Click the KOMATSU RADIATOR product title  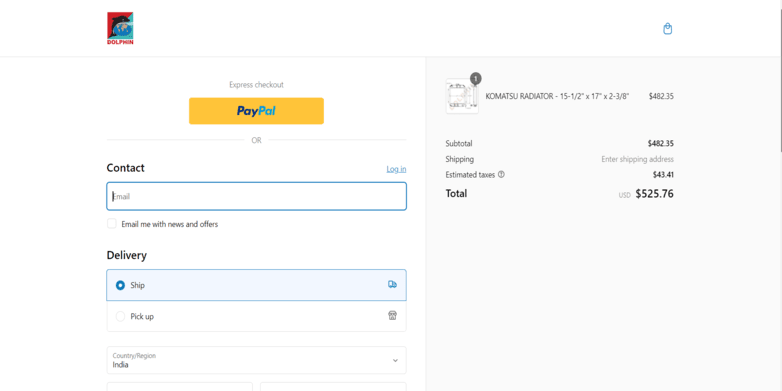pos(557,96)
